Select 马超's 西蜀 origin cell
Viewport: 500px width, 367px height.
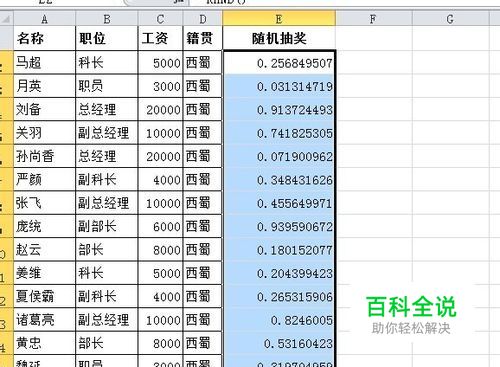203,63
